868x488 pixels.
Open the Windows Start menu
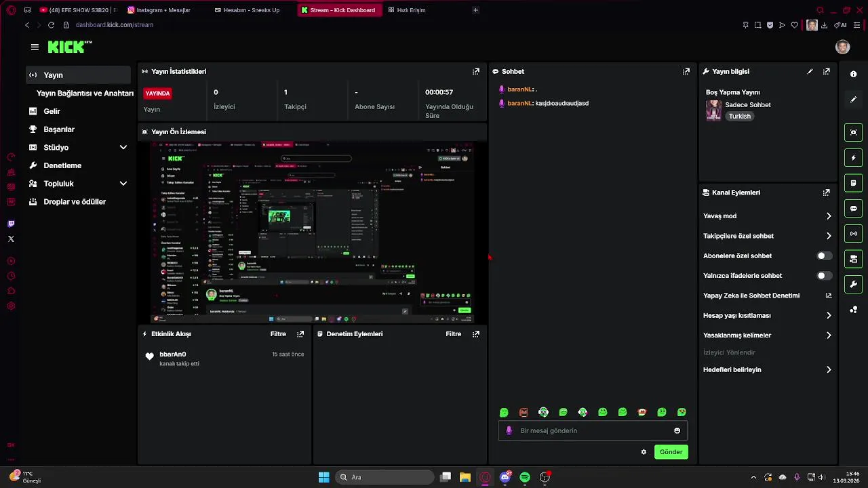(324, 477)
